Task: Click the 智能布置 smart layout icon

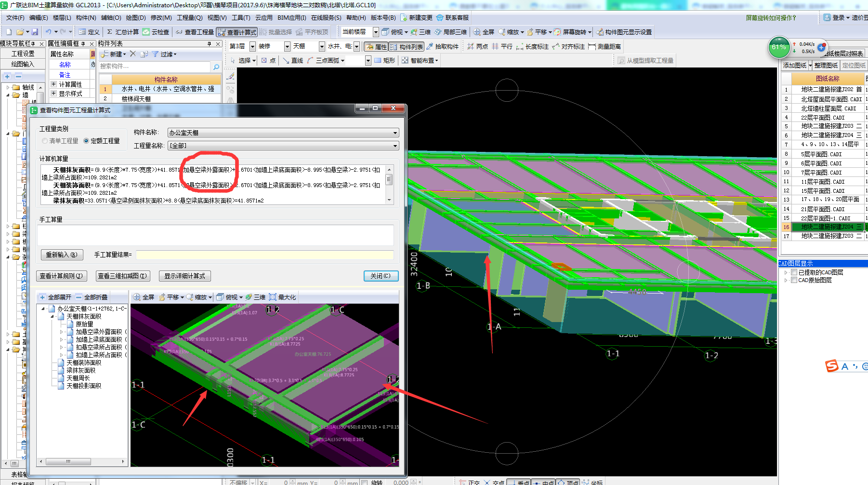Action: click(405, 60)
